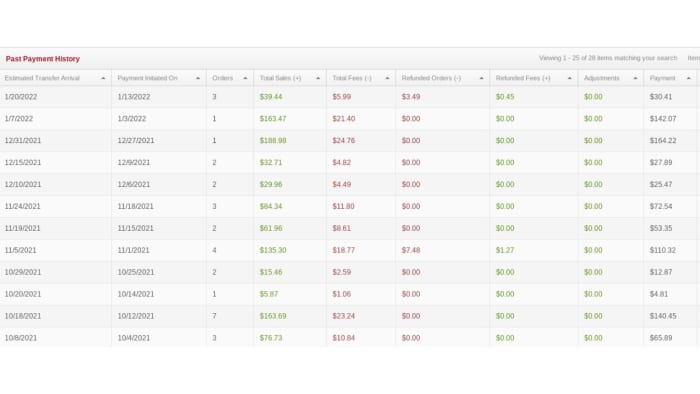Image resolution: width=700 pixels, height=394 pixels.
Task: Click total fees $11.80
Action: tap(343, 206)
